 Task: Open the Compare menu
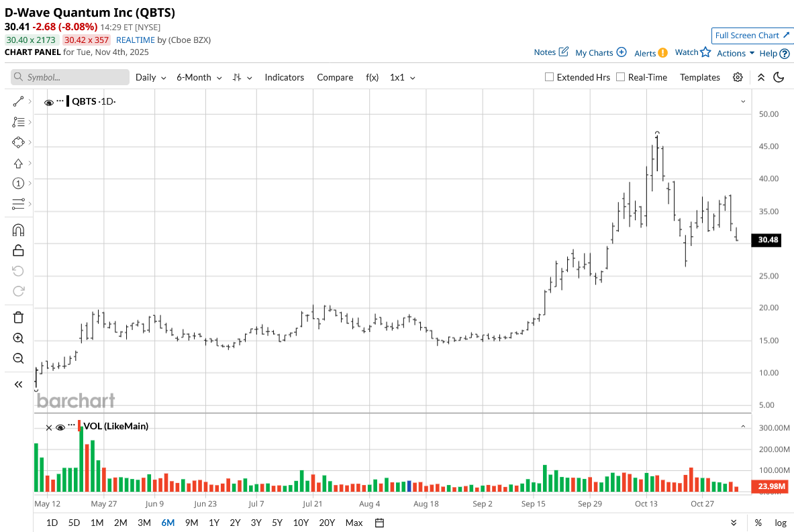click(335, 77)
